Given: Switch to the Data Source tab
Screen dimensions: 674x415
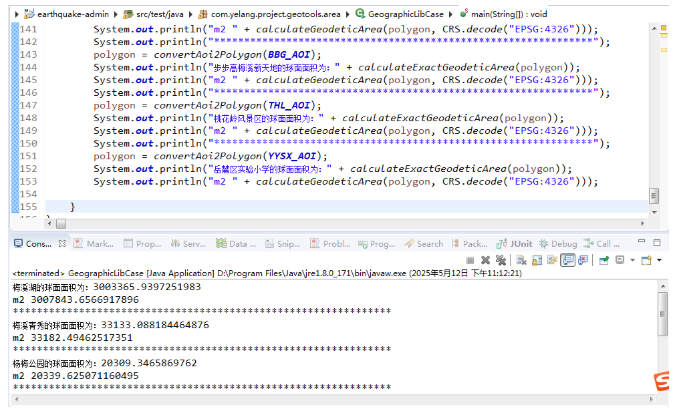Looking at the screenshot, I should coord(236,243).
